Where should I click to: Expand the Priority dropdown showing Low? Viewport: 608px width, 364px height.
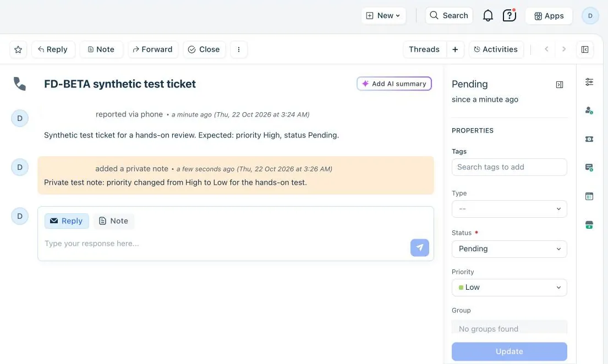tap(509, 288)
